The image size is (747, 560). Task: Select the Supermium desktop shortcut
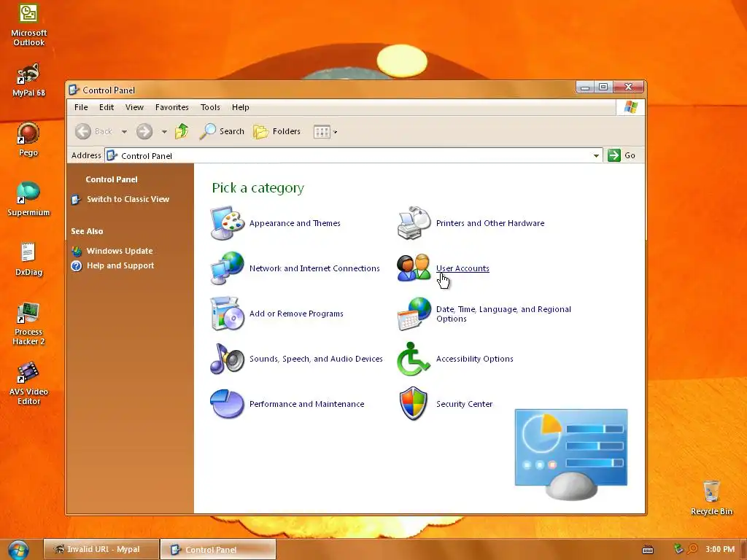pos(28,199)
